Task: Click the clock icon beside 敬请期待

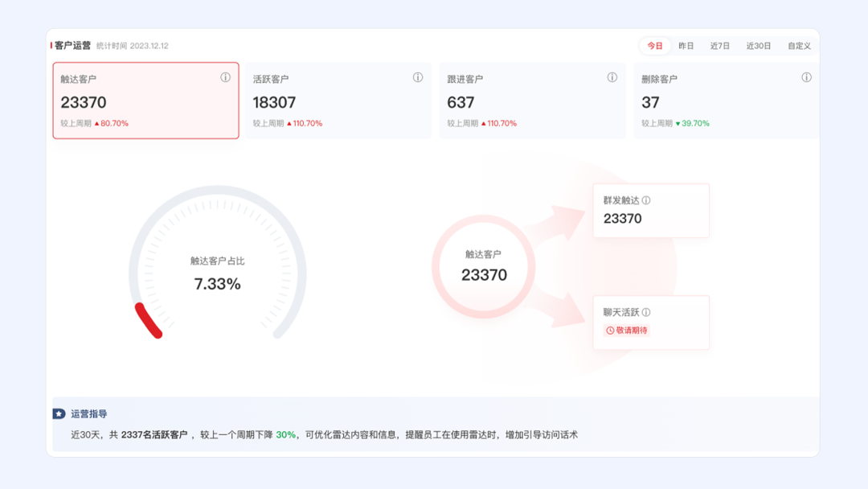Action: pyautogui.click(x=609, y=330)
